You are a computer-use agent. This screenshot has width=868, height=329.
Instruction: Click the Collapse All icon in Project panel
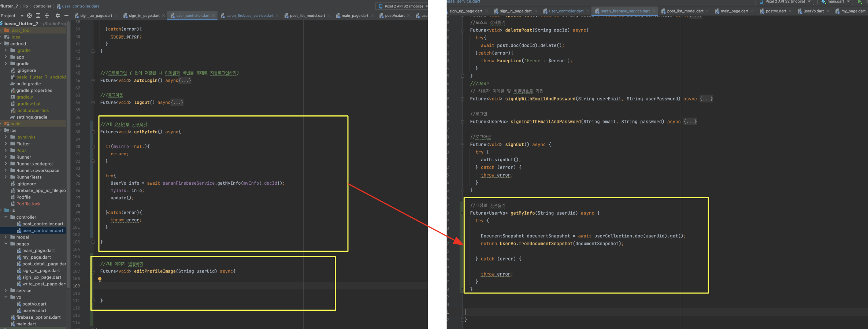[x=47, y=16]
